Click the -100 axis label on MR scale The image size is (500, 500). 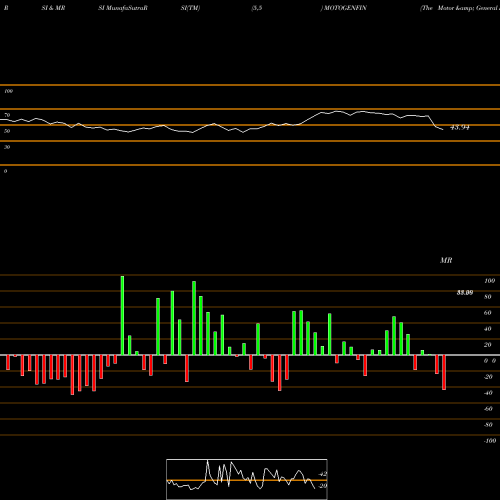click(490, 441)
